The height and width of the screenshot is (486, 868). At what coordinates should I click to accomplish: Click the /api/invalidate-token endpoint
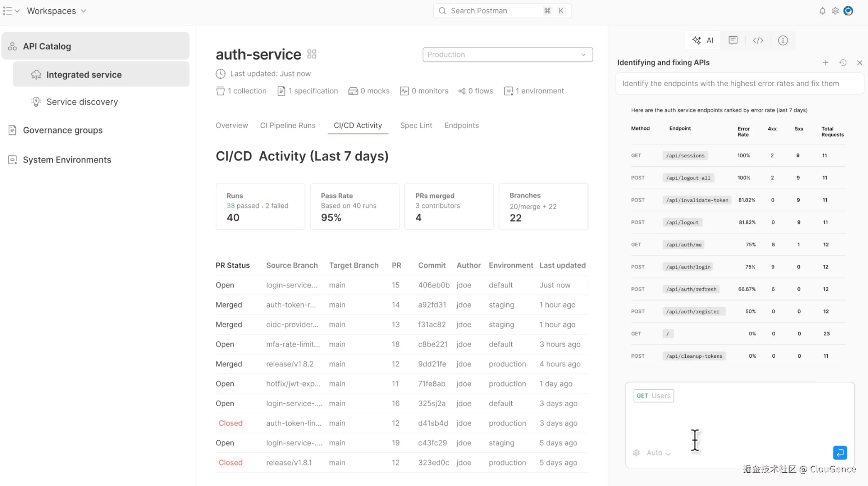tap(697, 200)
